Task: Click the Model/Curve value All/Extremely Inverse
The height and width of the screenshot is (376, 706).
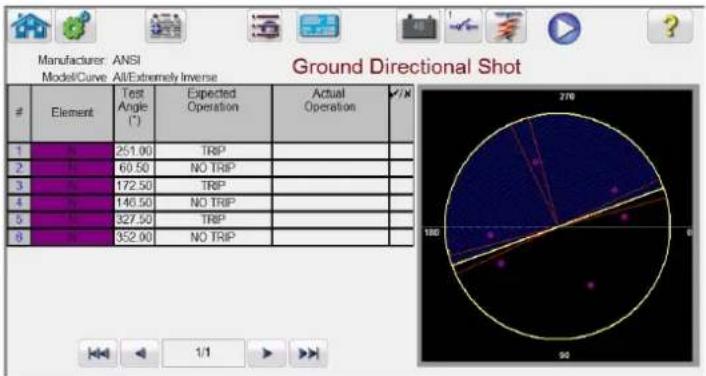Action: pos(165,77)
